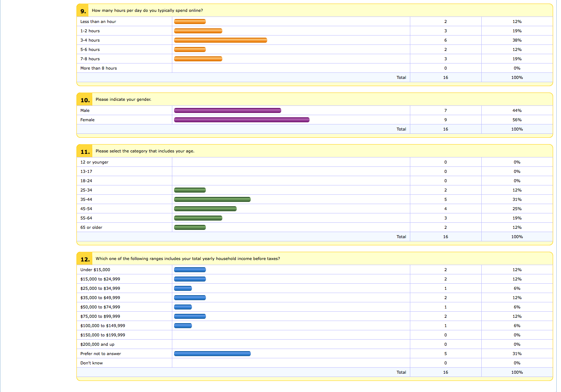Click the 38% value for 3-4 hours

click(517, 40)
